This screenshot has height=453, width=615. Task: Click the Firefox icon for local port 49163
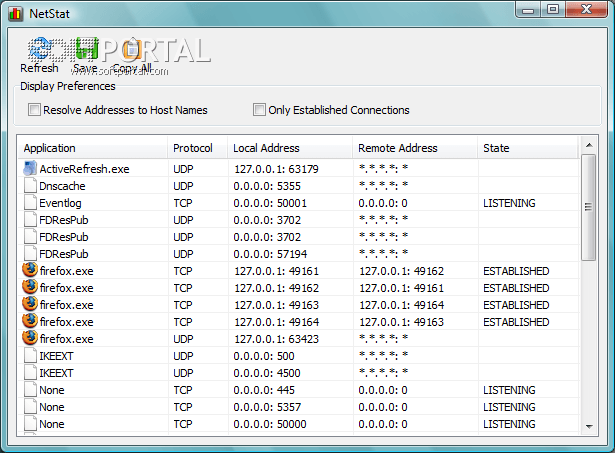point(30,304)
